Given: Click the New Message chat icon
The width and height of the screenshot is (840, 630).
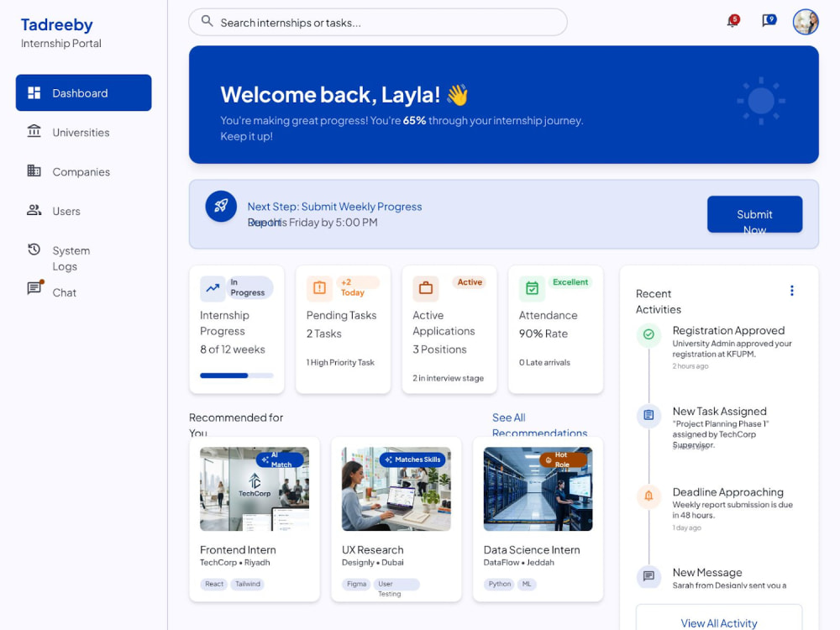Looking at the screenshot, I should (648, 576).
